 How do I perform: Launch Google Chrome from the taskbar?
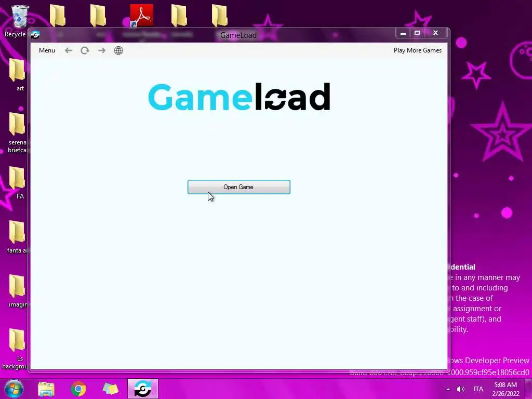click(x=78, y=389)
